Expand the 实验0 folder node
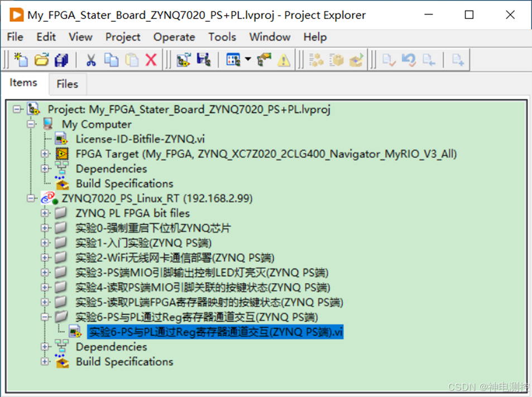The width and height of the screenshot is (532, 397). (45, 228)
